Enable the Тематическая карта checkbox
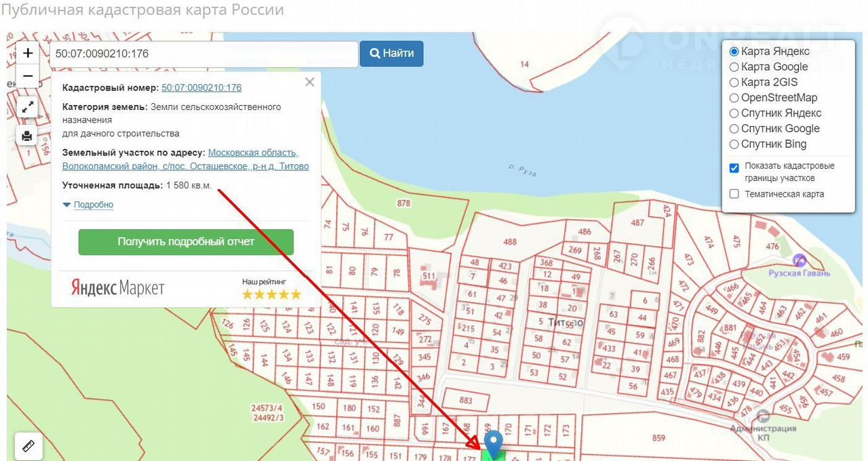This screenshot has height=461, width=868. pos(734,194)
